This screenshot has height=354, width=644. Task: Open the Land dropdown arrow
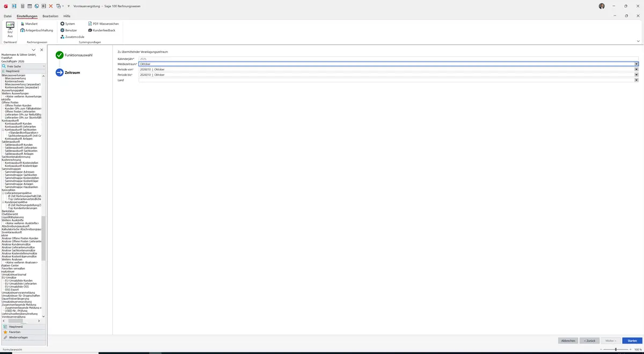636,80
